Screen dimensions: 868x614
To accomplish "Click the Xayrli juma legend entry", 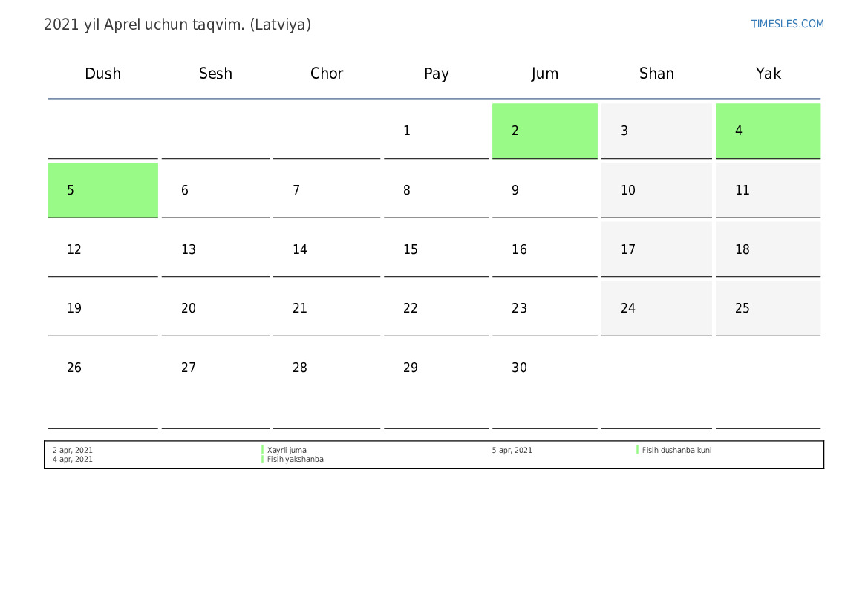I will point(287,450).
